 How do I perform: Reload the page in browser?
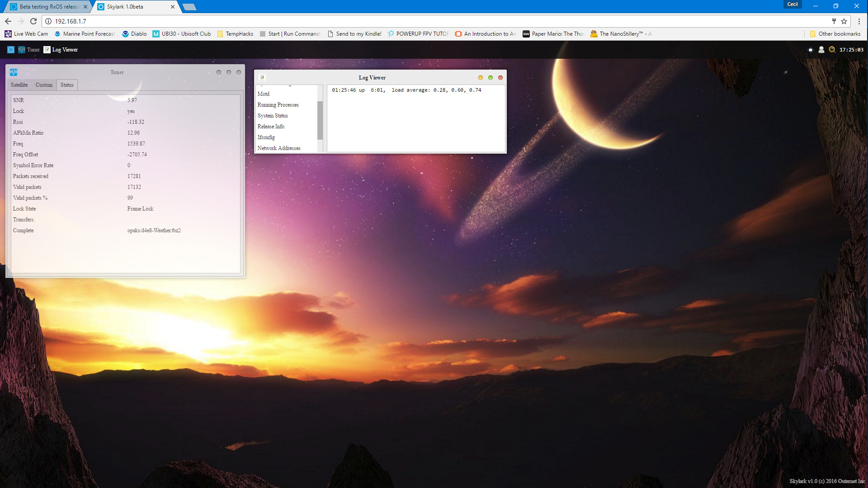click(x=33, y=21)
